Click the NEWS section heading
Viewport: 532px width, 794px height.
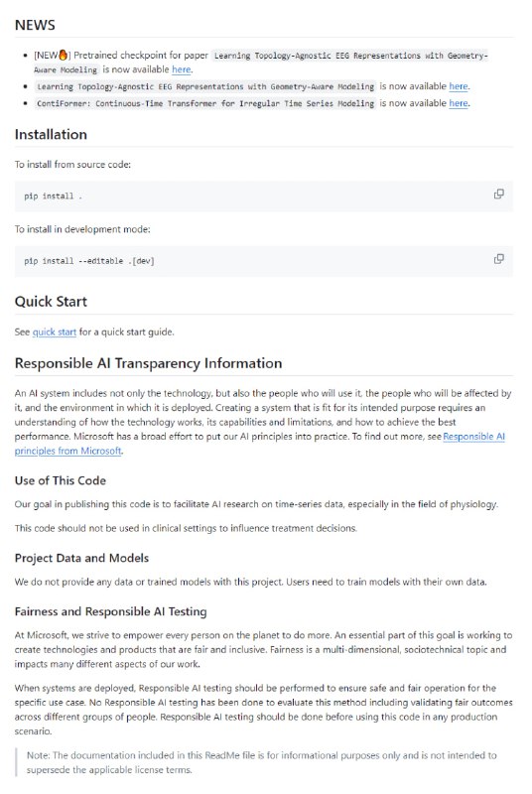point(35,25)
